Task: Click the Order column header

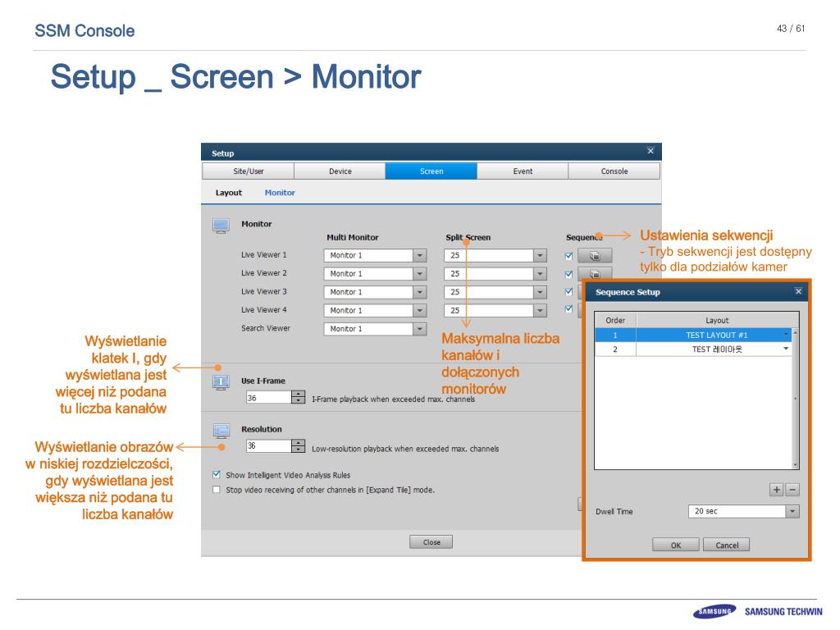Action: click(x=615, y=320)
